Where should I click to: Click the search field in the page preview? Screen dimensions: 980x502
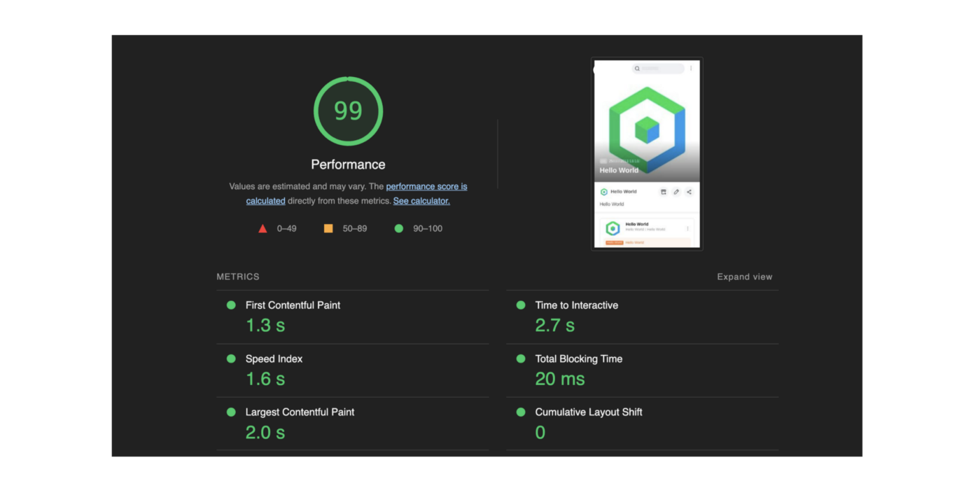tap(658, 69)
